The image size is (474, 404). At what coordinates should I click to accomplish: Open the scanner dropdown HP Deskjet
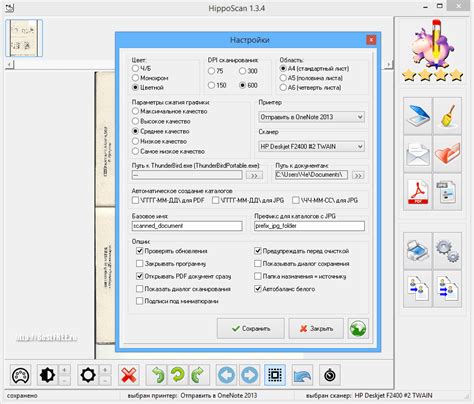click(x=311, y=146)
